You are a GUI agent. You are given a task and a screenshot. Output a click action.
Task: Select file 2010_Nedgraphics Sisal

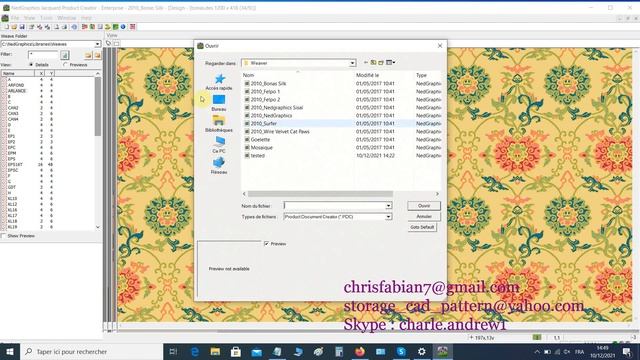click(x=274, y=108)
